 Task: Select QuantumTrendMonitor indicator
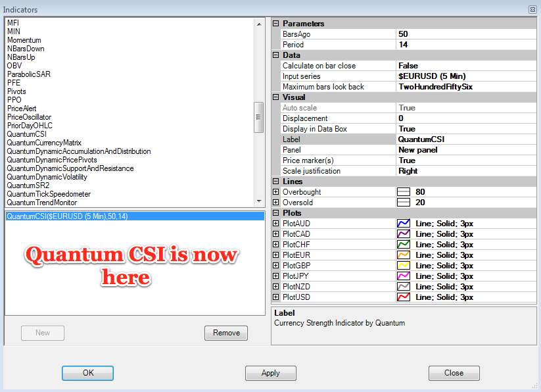(42, 203)
